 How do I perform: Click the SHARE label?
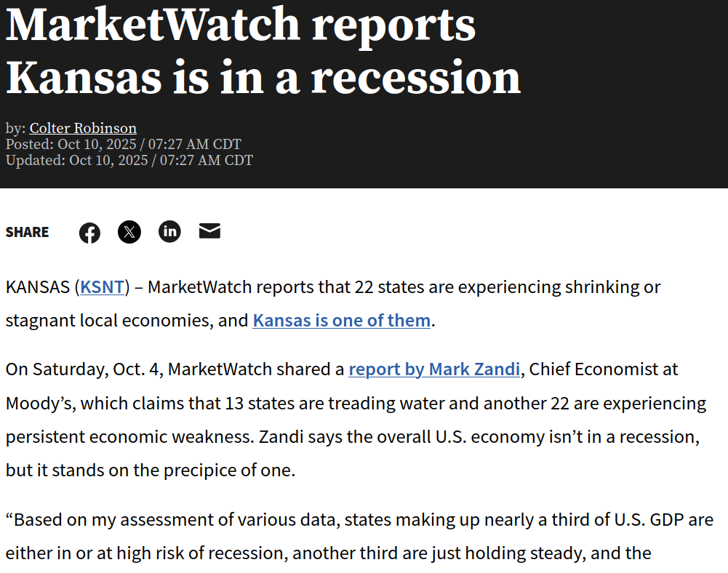[28, 232]
